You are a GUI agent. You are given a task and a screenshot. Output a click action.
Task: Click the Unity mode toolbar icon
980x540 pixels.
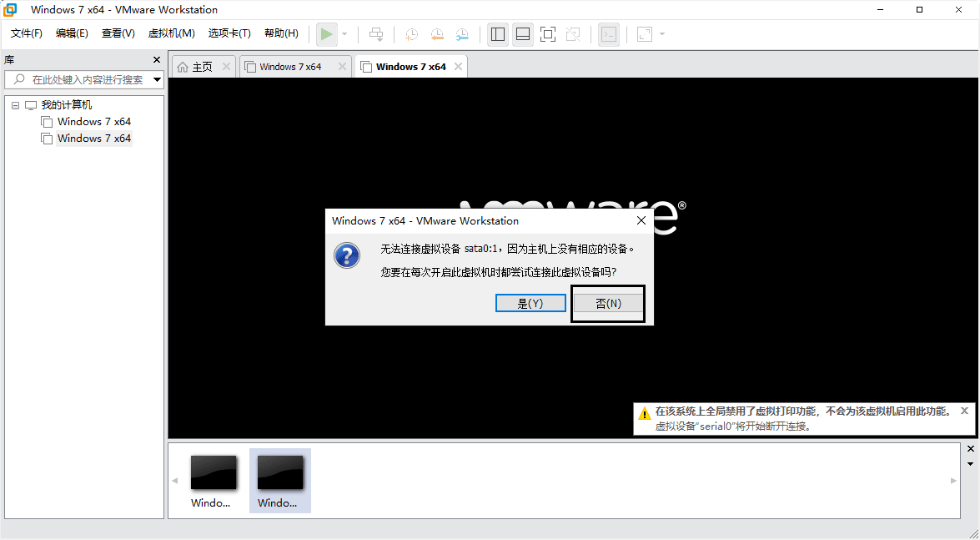(x=572, y=34)
